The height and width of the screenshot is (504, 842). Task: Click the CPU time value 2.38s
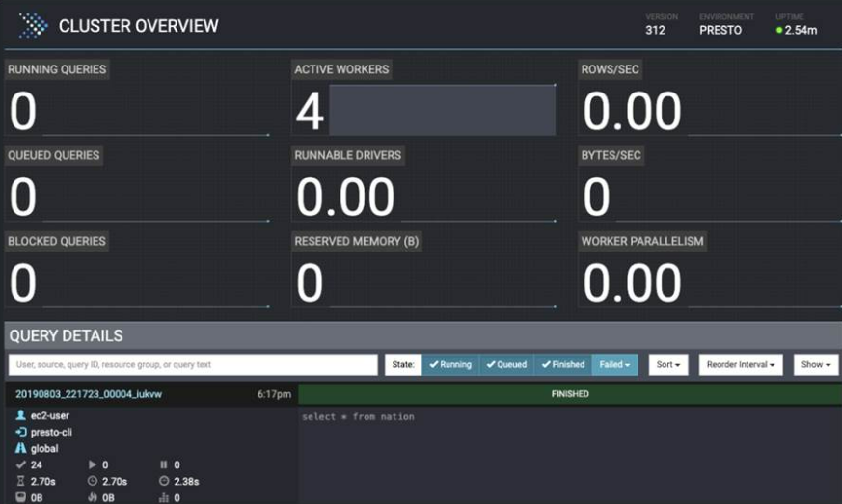pos(186,481)
